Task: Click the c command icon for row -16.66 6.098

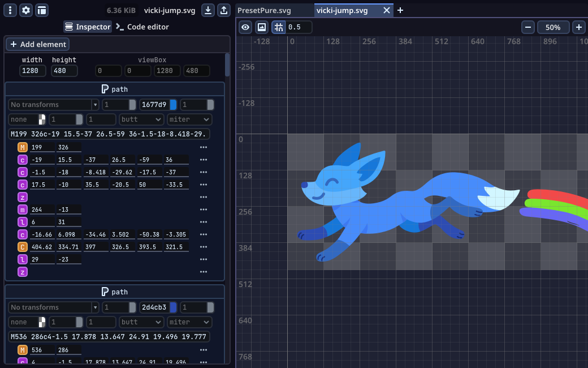Action: coord(23,234)
